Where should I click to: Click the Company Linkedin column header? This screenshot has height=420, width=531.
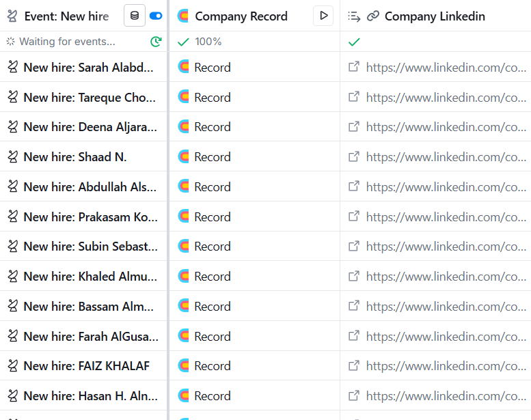pyautogui.click(x=435, y=16)
